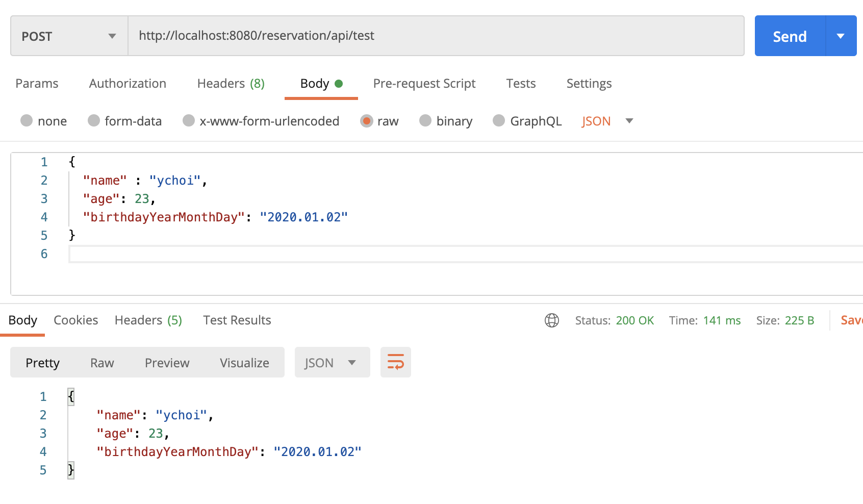
Task: Expand the Send button arrow options
Action: coord(841,36)
